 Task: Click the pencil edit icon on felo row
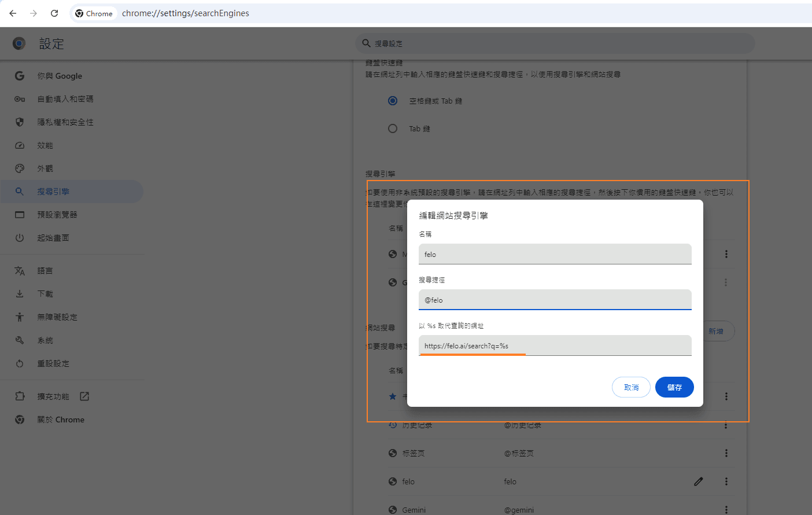pyautogui.click(x=699, y=481)
